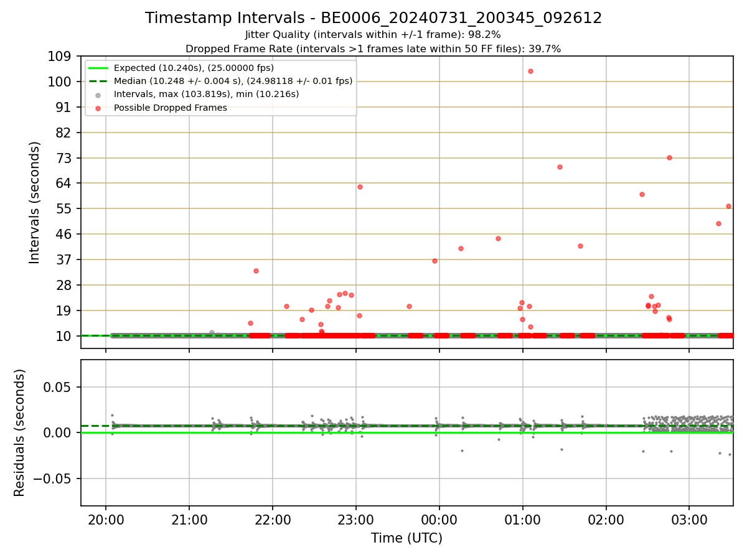Click x-axis tick label '00:00'
Image resolution: width=747 pixels, height=560 pixels.
(x=439, y=520)
